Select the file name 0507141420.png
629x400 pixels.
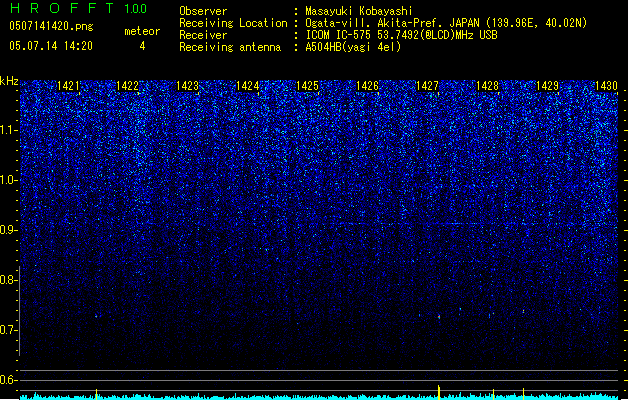tap(51, 26)
